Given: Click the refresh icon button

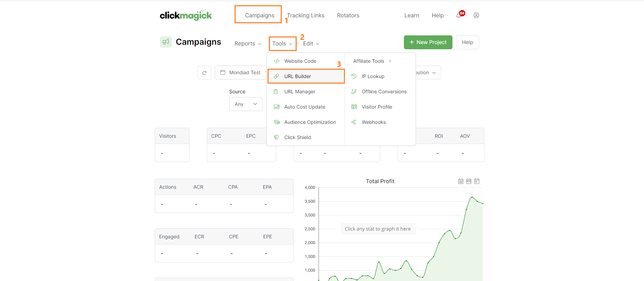Looking at the screenshot, I should coord(204,73).
